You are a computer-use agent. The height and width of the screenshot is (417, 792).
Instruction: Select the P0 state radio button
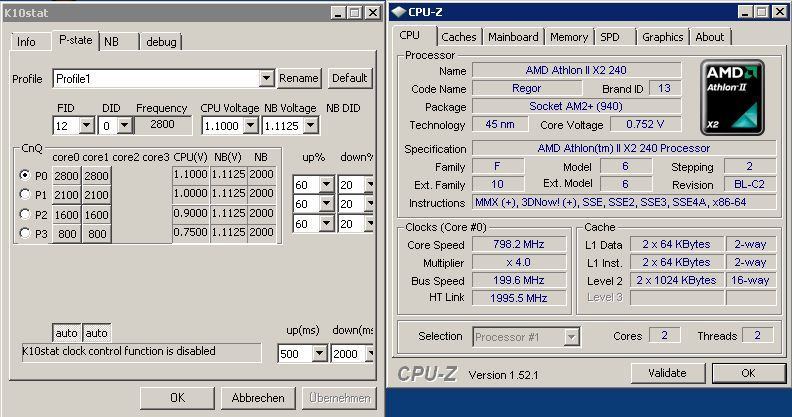[x=24, y=175]
